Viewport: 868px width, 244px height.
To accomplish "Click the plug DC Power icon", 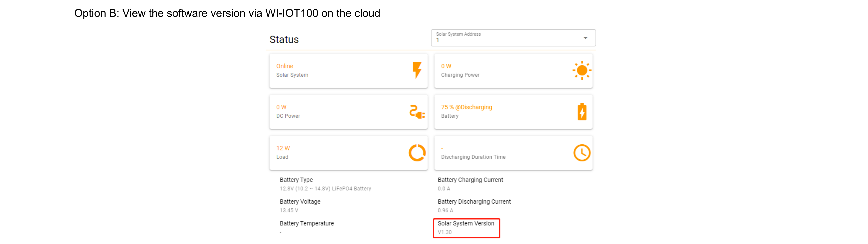I will [x=417, y=112].
